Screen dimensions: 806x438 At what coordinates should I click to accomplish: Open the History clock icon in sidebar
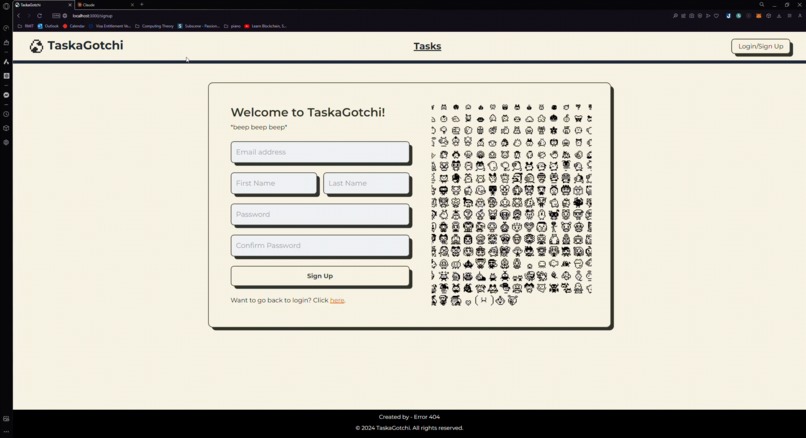pyautogui.click(x=6, y=114)
